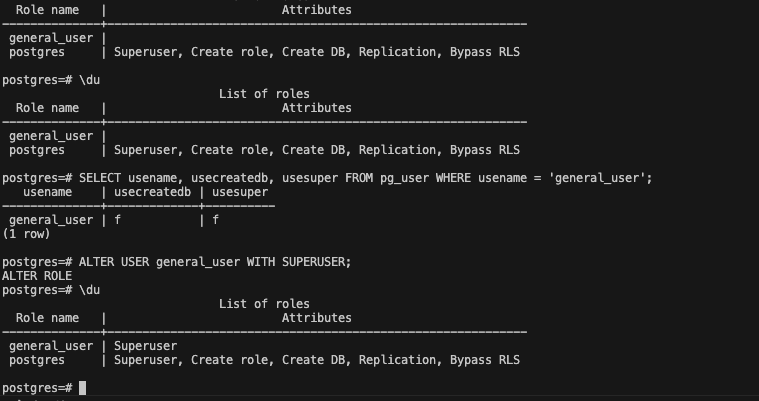The width and height of the screenshot is (759, 401).
Task: Click the bottom Attributes column header
Action: tap(317, 318)
